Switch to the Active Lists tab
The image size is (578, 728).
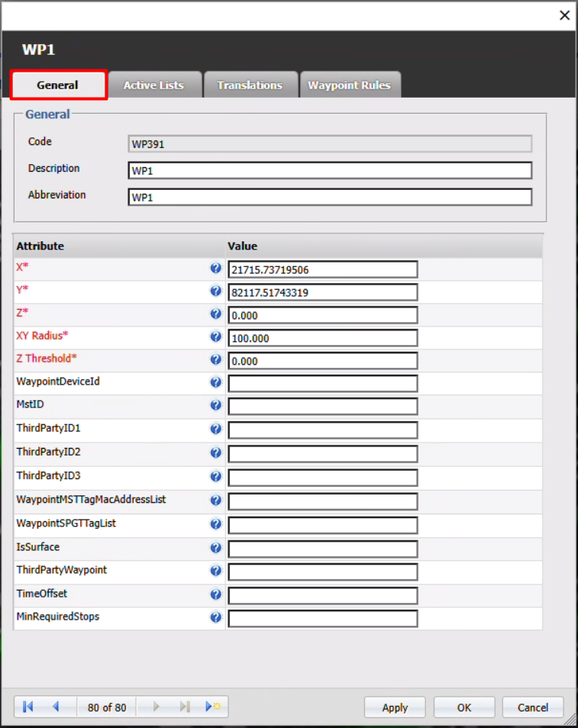(154, 85)
